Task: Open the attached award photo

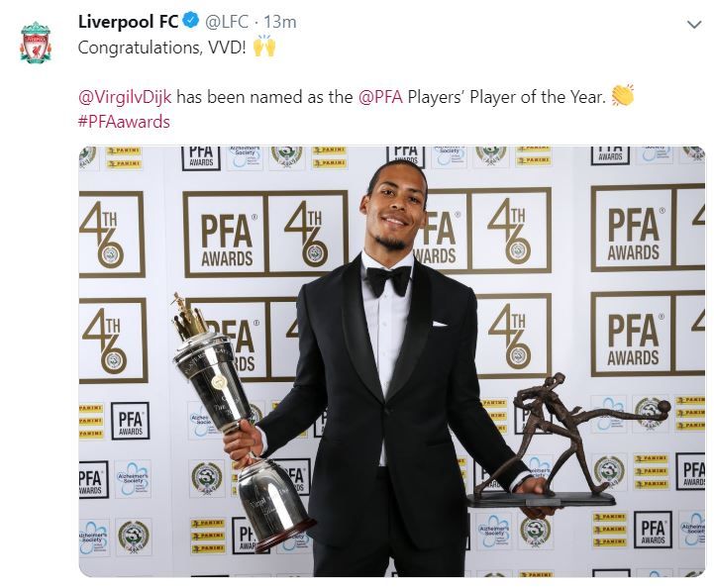Action: point(391,361)
